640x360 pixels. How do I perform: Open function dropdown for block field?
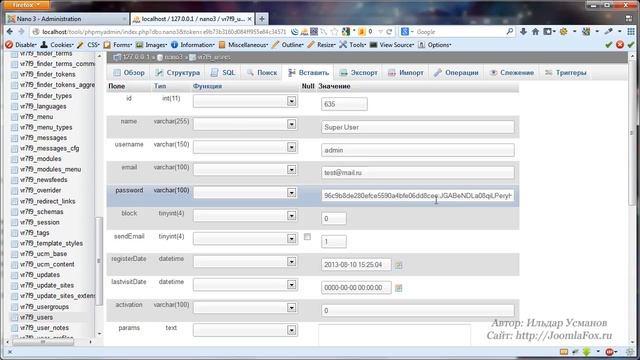click(x=245, y=216)
